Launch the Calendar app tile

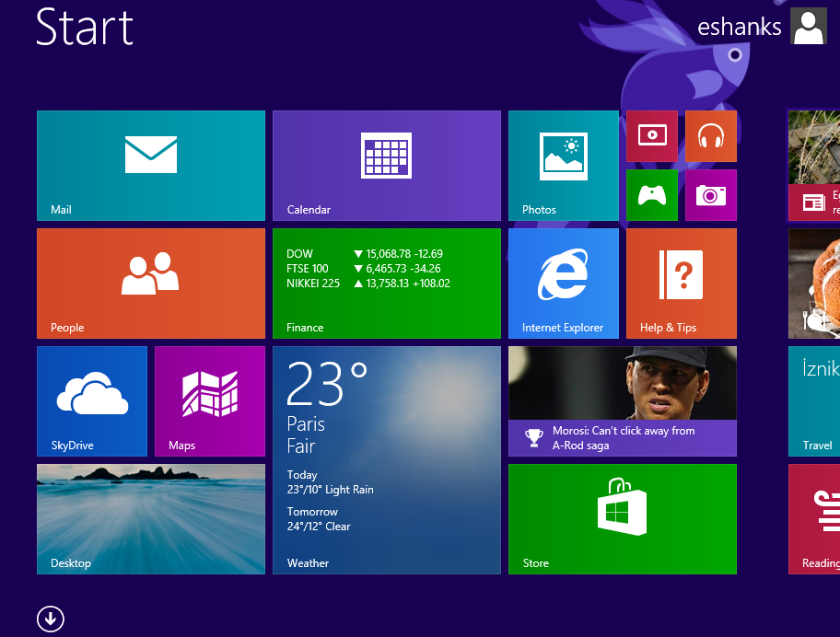(x=386, y=166)
